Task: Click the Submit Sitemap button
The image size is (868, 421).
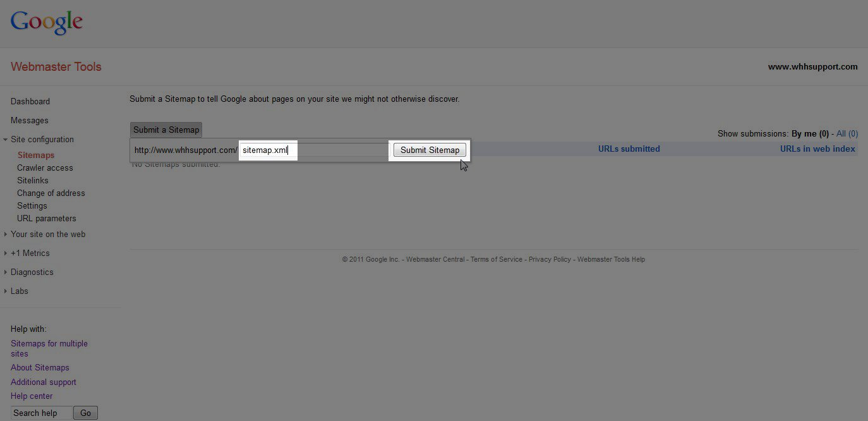Action: [430, 150]
